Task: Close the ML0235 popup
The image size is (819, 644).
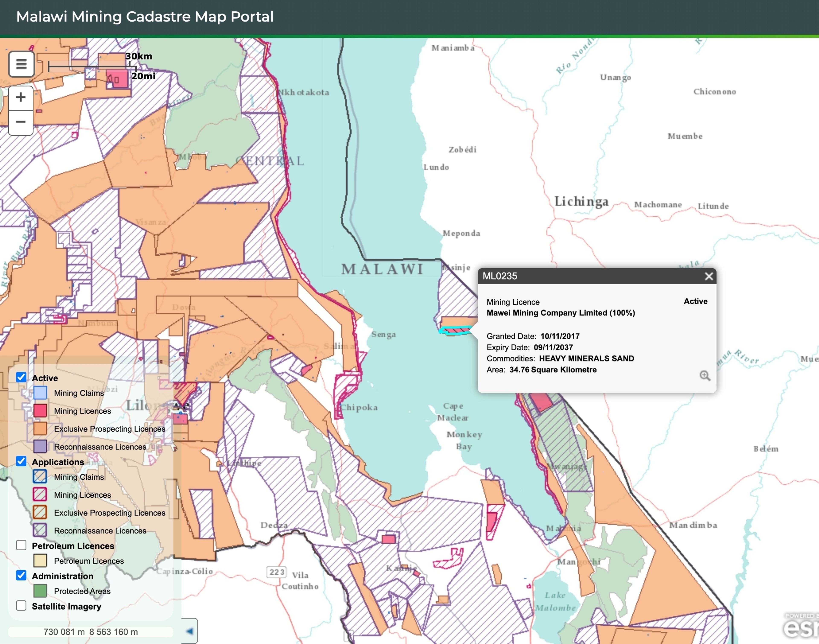Action: (x=709, y=276)
